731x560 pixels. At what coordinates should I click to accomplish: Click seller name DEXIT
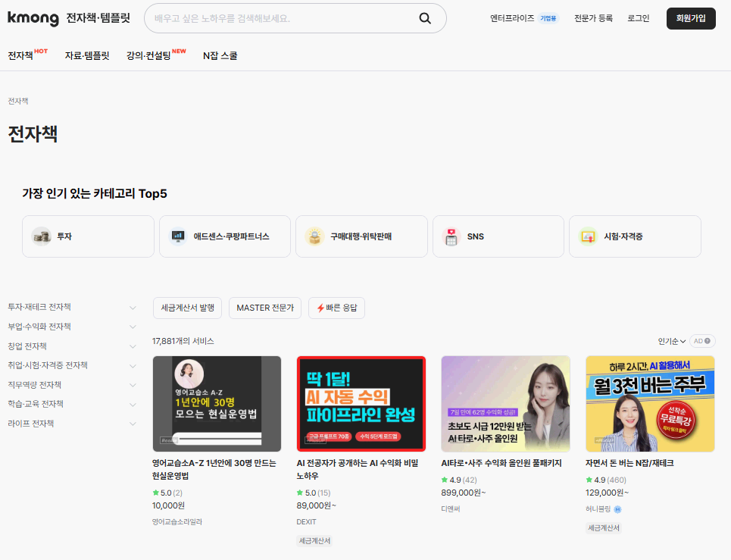pos(306,522)
